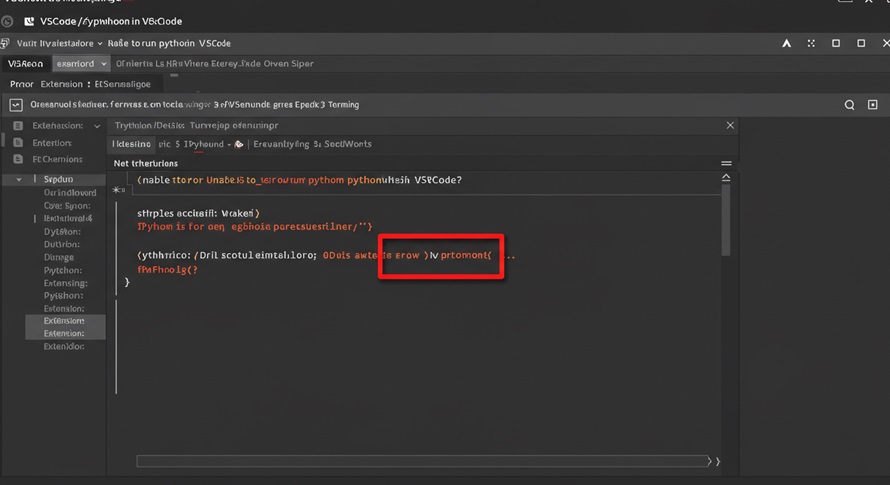890x485 pixels.
Task: Click the 'Trythion/Detšk: Turvrejep' panel title
Action: coord(196,126)
